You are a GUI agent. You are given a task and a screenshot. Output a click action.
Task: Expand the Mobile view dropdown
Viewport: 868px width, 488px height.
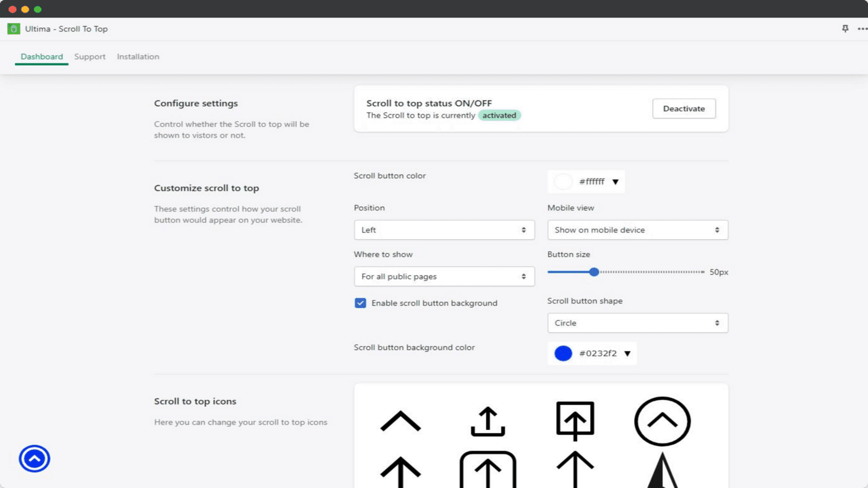(637, 230)
